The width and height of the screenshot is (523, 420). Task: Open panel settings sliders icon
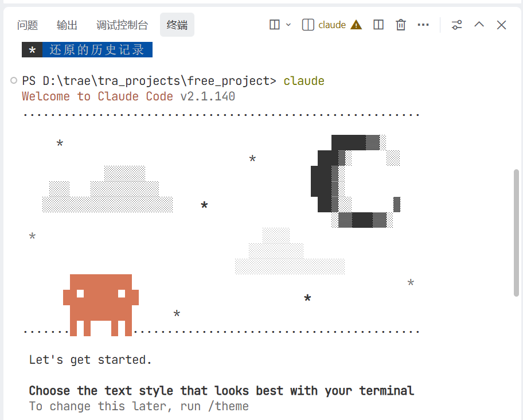[456, 25]
